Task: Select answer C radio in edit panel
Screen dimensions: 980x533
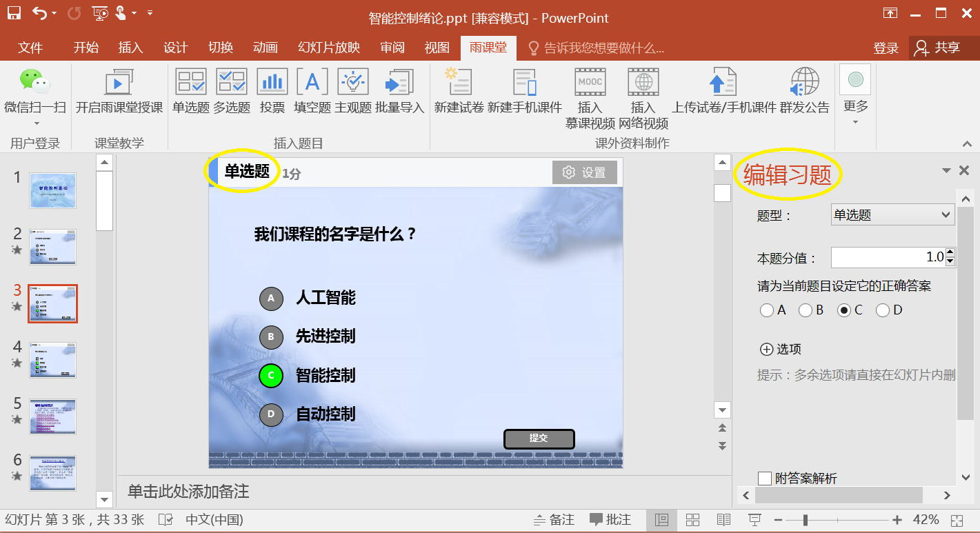Action: [x=843, y=310]
